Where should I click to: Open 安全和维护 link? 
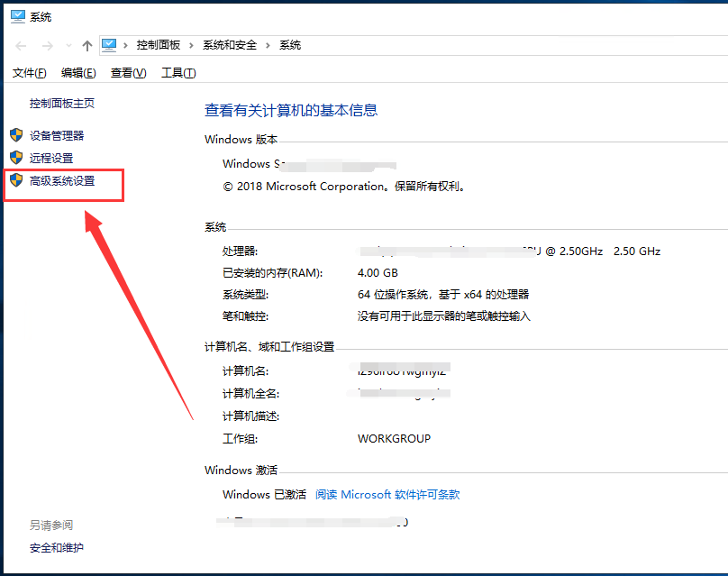point(57,548)
